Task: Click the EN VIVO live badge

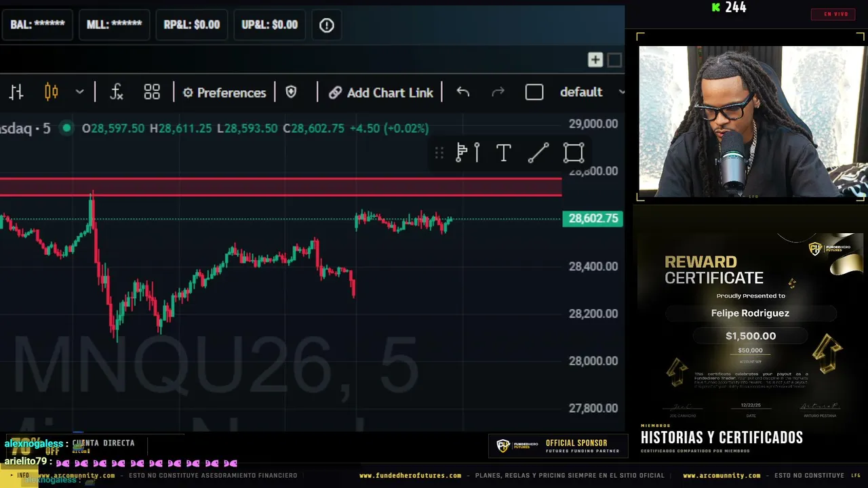Action: tap(833, 14)
